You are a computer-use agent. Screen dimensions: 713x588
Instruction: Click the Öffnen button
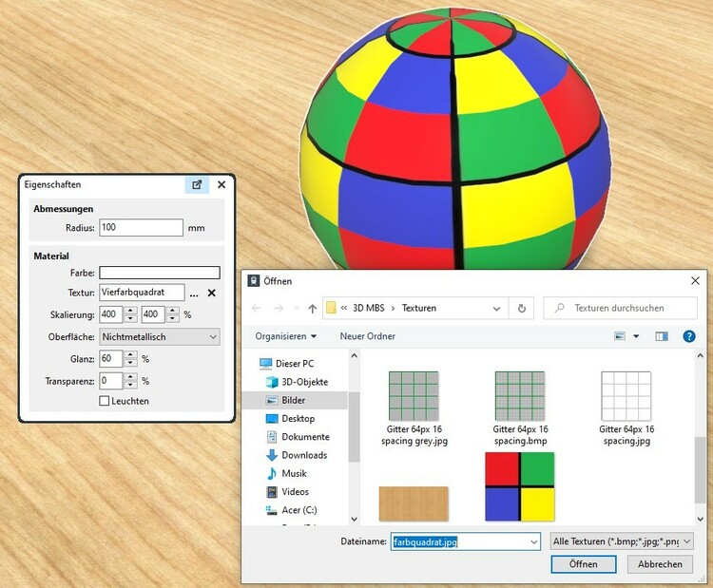point(584,564)
